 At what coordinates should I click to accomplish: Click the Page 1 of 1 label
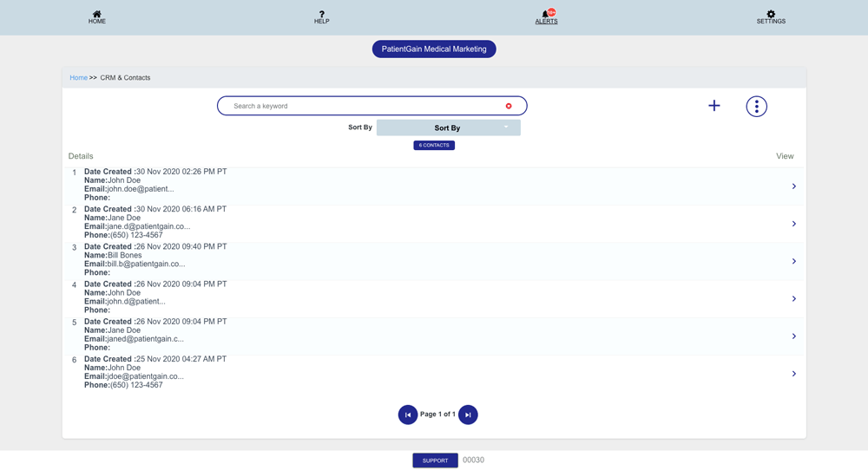tap(437, 415)
